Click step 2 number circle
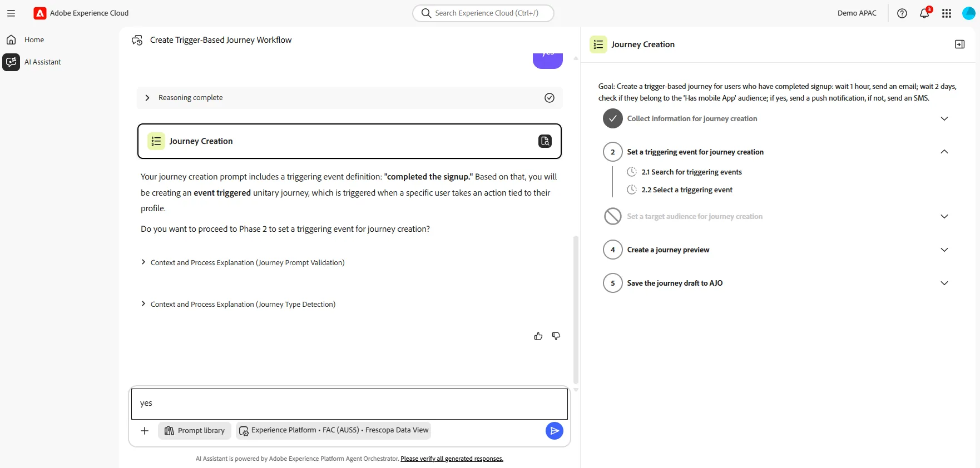980x468 pixels. [613, 152]
